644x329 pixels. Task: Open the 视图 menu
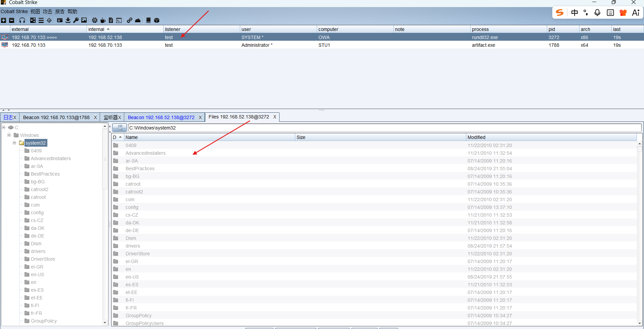pyautogui.click(x=35, y=11)
